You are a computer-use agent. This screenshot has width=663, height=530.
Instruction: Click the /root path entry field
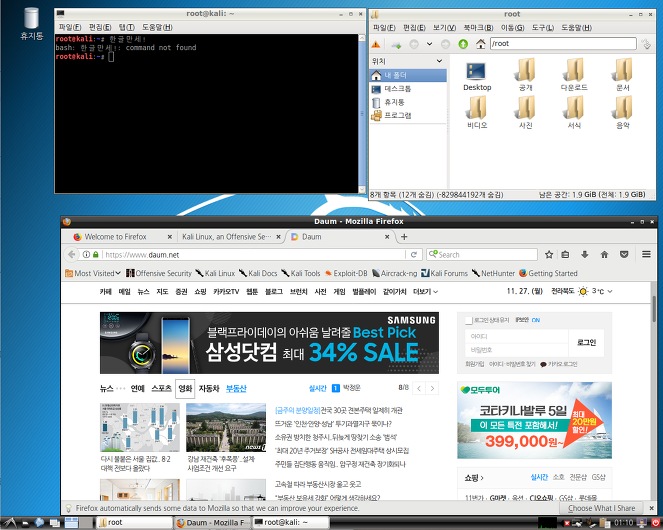[563, 44]
